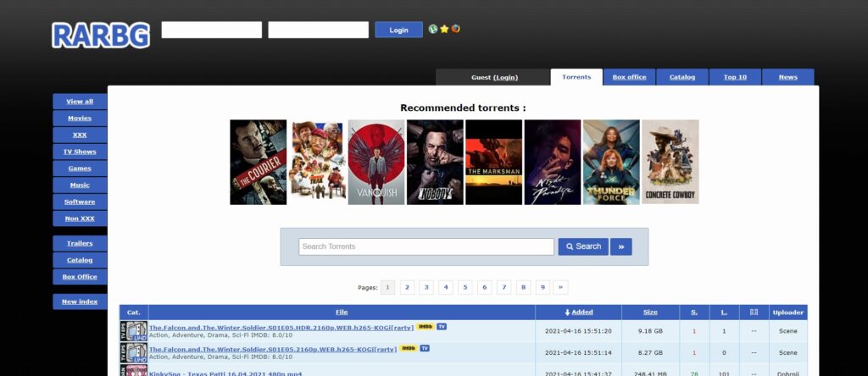Open the Concrete Cowboy poster
868x376 pixels.
(x=670, y=162)
